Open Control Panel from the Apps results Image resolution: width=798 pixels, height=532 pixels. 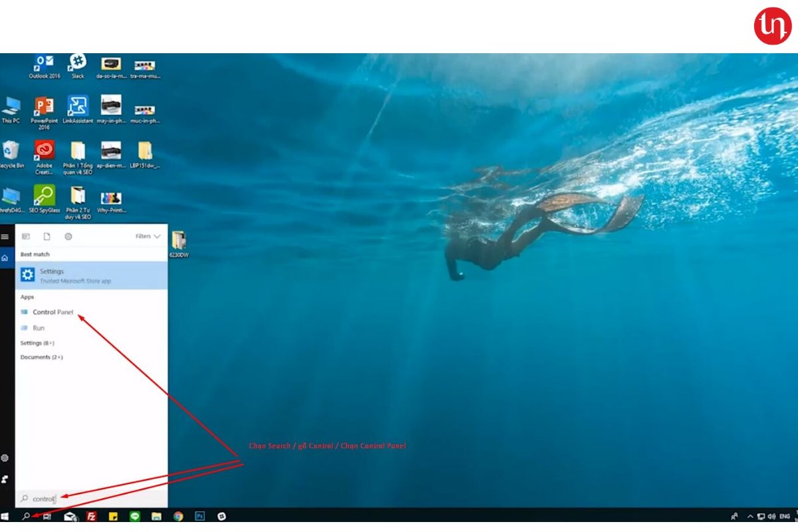click(x=53, y=313)
